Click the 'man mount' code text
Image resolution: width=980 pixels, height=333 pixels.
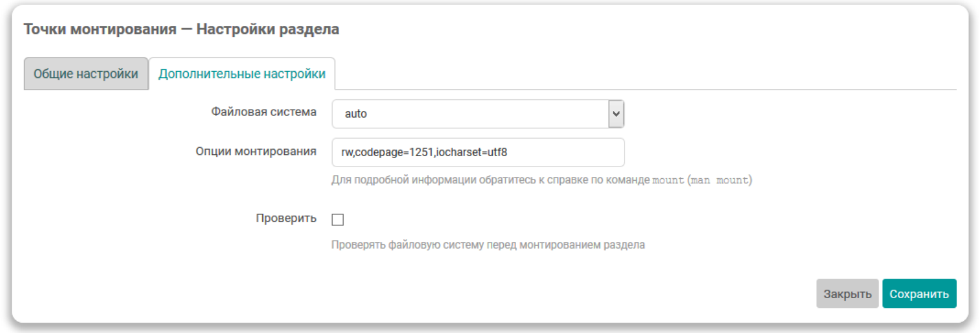pos(719,181)
